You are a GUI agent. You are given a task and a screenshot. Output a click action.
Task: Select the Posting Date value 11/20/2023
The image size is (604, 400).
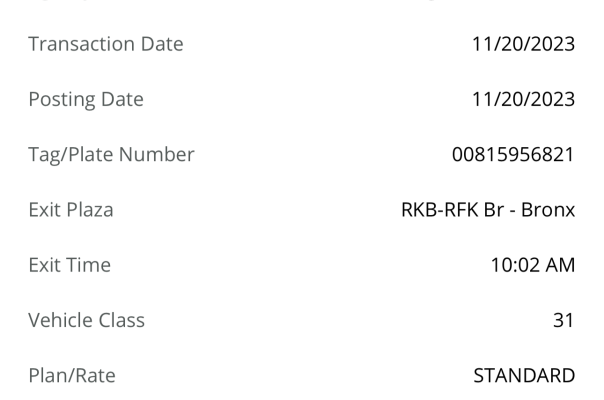(x=523, y=99)
